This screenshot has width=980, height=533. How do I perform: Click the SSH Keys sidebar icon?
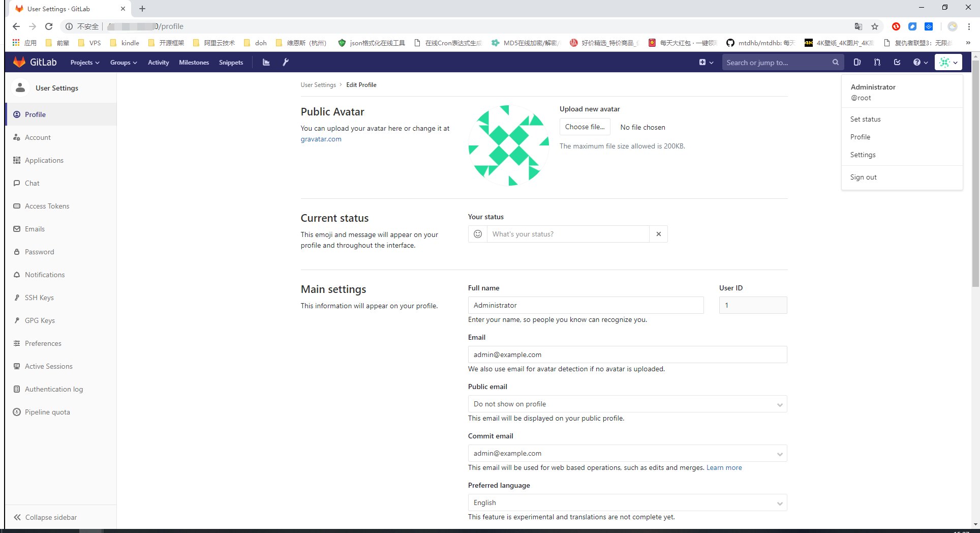(x=17, y=298)
